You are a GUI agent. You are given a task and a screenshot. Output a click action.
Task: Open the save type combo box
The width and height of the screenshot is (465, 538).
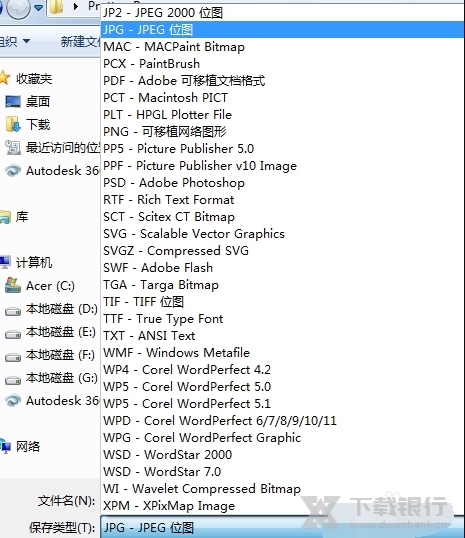tap(282, 527)
